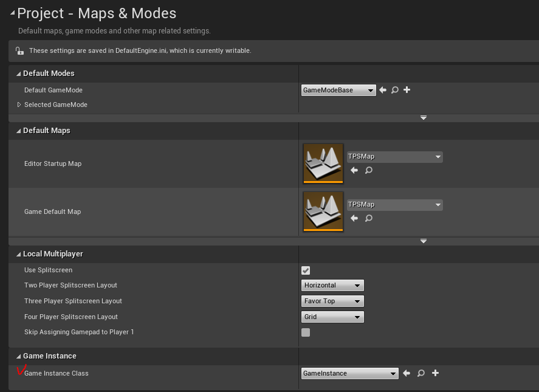Collapse the Default Modes section
539x392 pixels.
point(19,74)
